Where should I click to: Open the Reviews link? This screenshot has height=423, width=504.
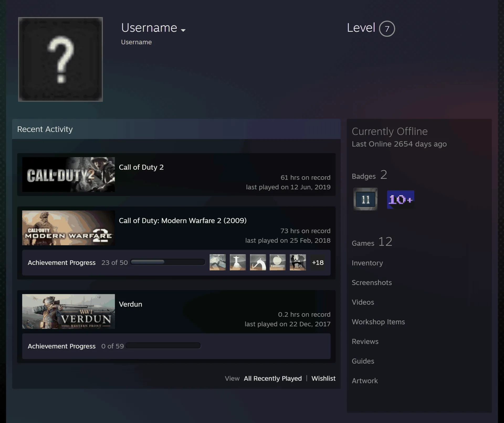click(x=365, y=341)
